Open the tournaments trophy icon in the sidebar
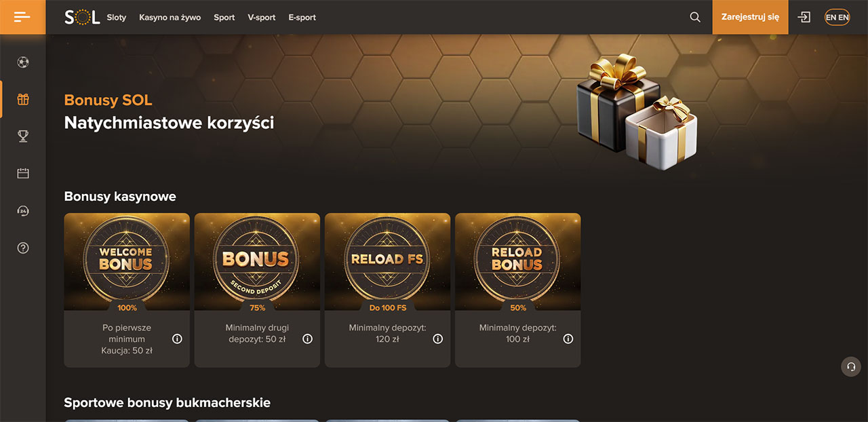The image size is (868, 422). point(23,136)
